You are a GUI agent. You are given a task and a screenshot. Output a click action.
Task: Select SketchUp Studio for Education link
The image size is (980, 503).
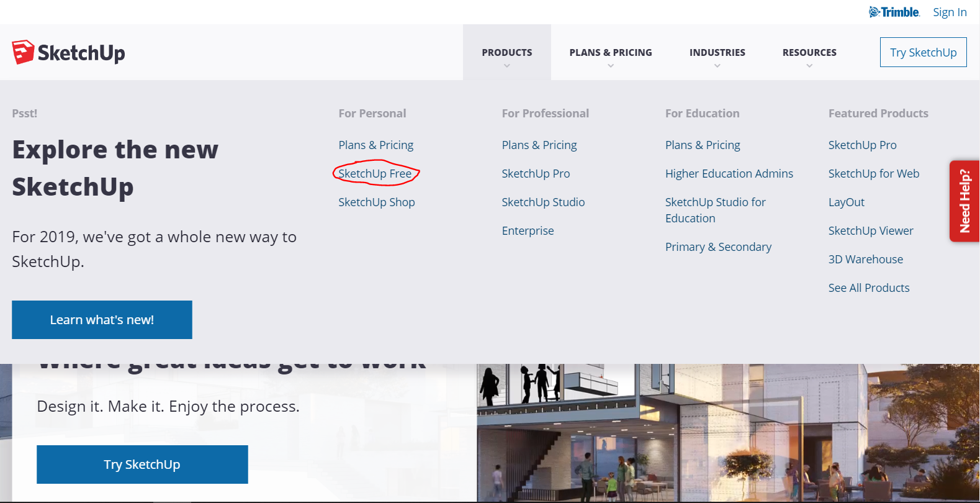pos(716,210)
